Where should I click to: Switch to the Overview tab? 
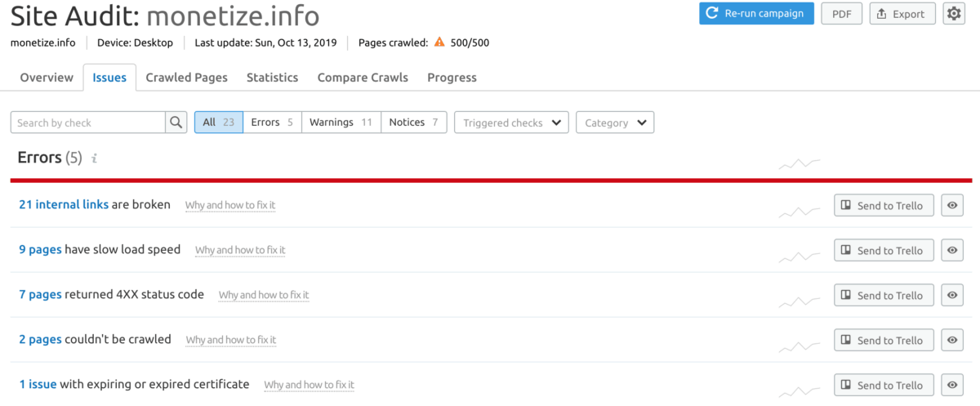click(x=47, y=78)
